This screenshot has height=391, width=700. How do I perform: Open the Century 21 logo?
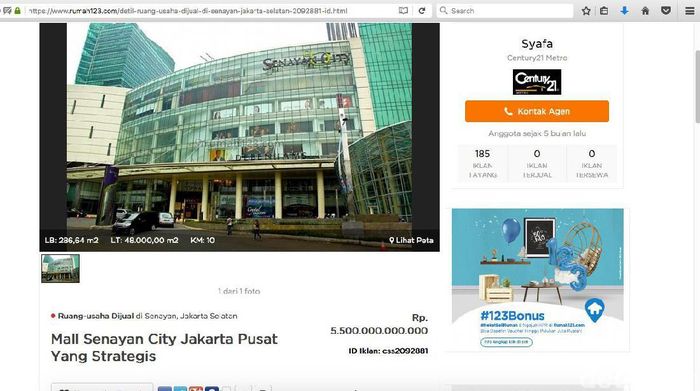coord(537,82)
